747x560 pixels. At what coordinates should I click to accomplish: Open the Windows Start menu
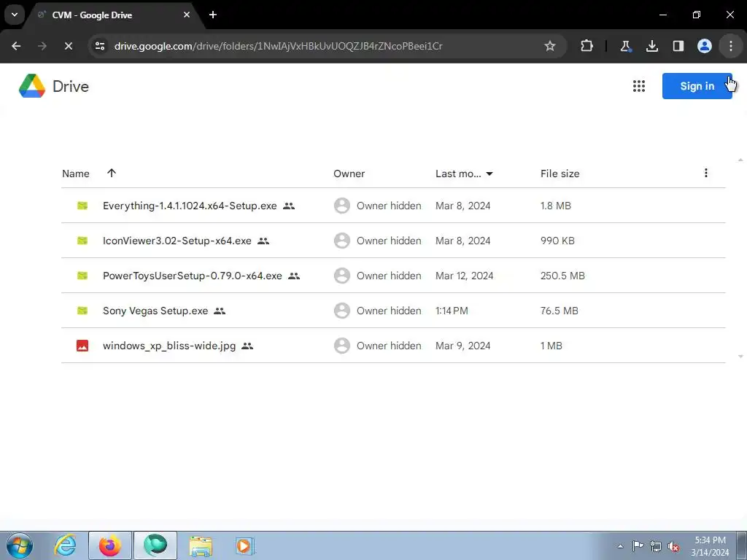pyautogui.click(x=20, y=545)
